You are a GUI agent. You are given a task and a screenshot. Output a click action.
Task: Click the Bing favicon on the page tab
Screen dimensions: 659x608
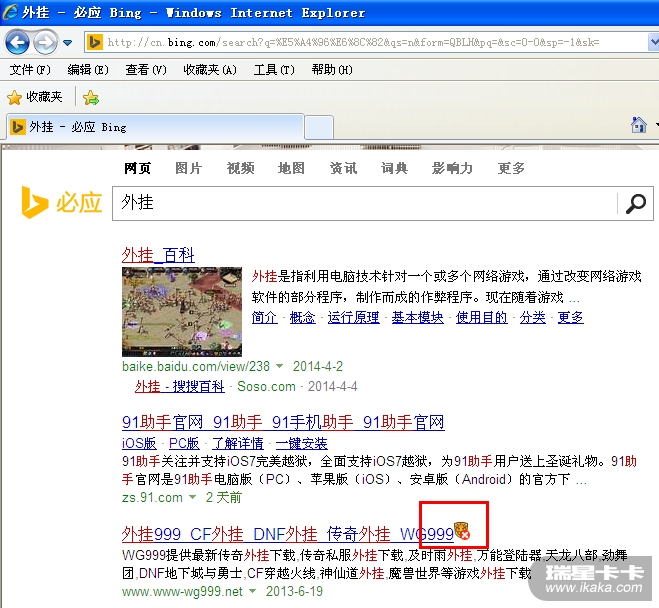pyautogui.click(x=18, y=126)
